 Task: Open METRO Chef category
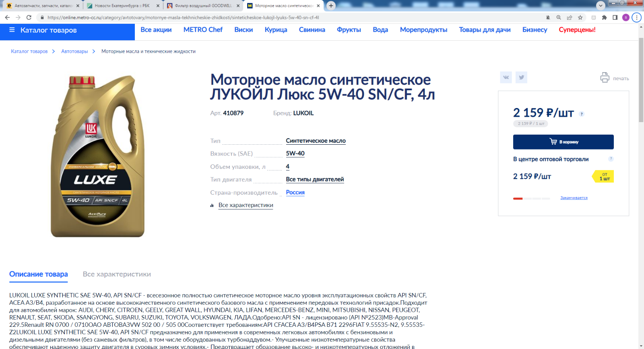pos(203,30)
